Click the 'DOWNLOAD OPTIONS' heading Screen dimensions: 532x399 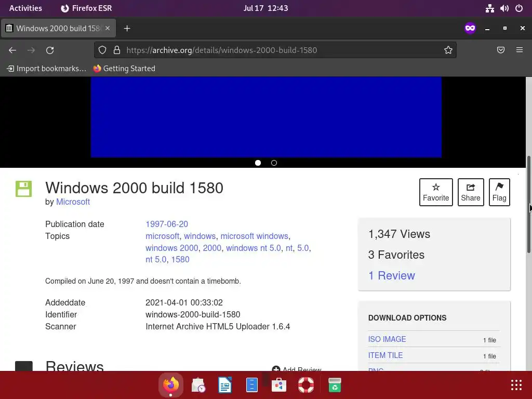(x=407, y=318)
